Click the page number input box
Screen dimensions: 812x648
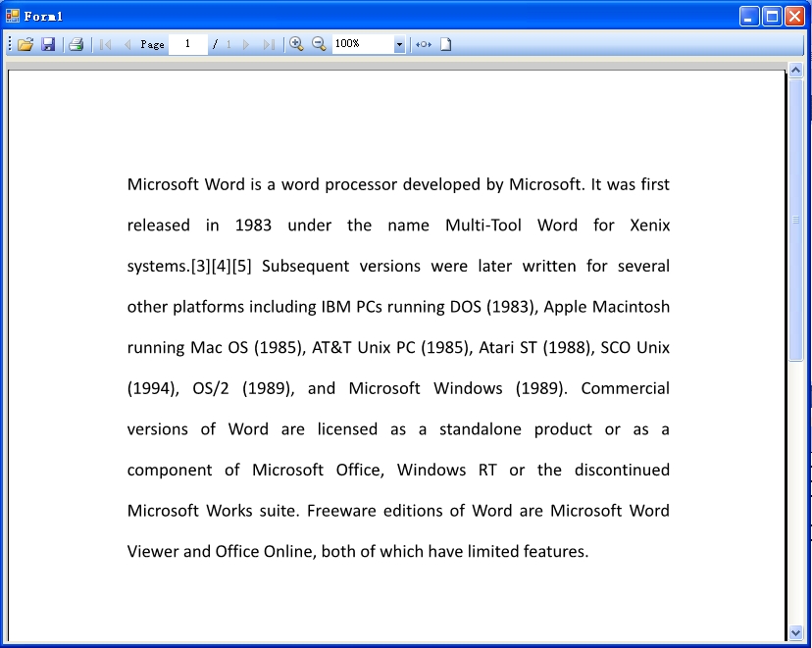click(x=187, y=44)
